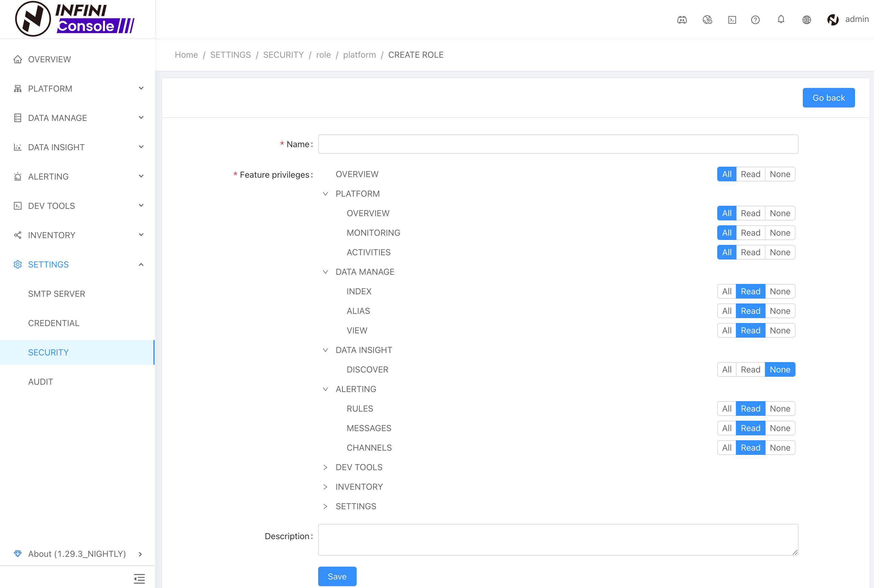874x588 pixels.
Task: Click the admin avatar icon
Action: tap(833, 20)
